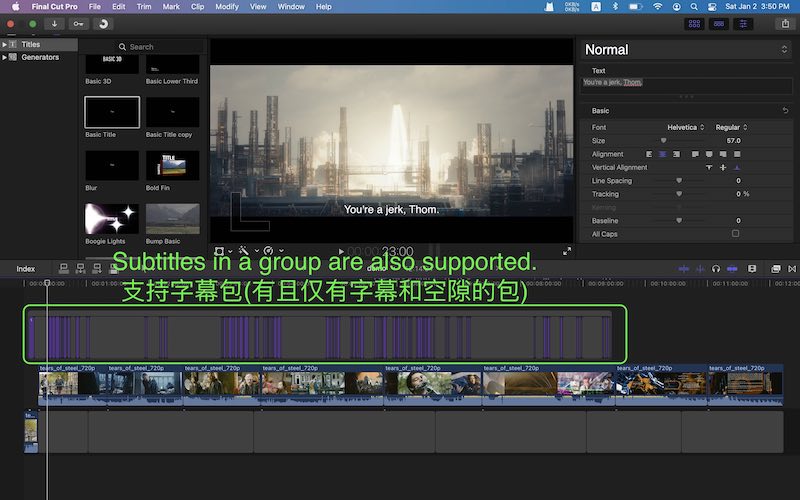Enable the All Caps checkbox
Viewport: 800px width, 500px height.
coord(735,234)
